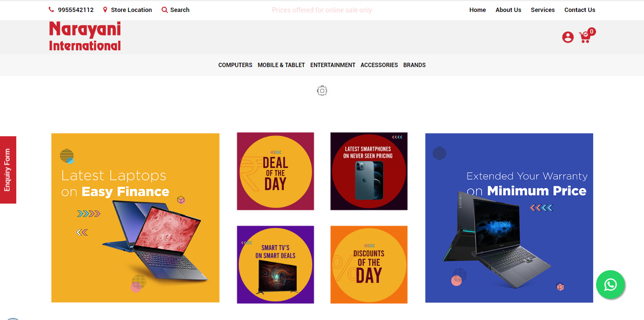The image size is (644, 320).
Task: Open the Services page link
Action: [542, 10]
